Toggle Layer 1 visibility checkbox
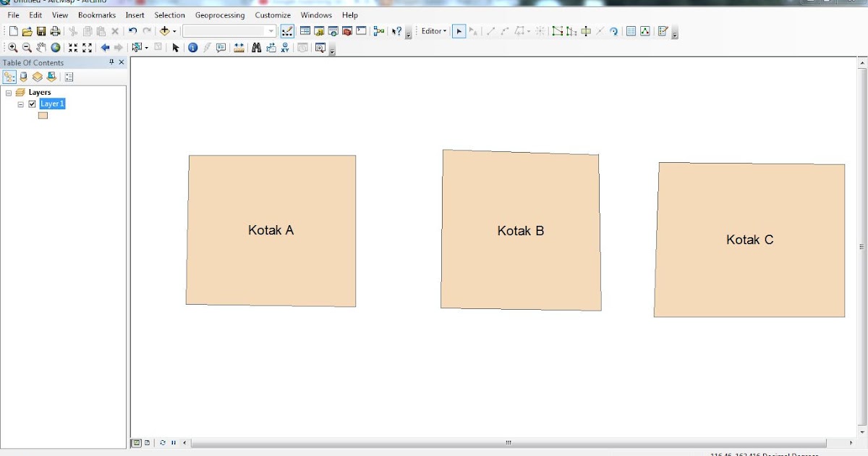Viewport: 868px width, 456px height. pyautogui.click(x=32, y=104)
